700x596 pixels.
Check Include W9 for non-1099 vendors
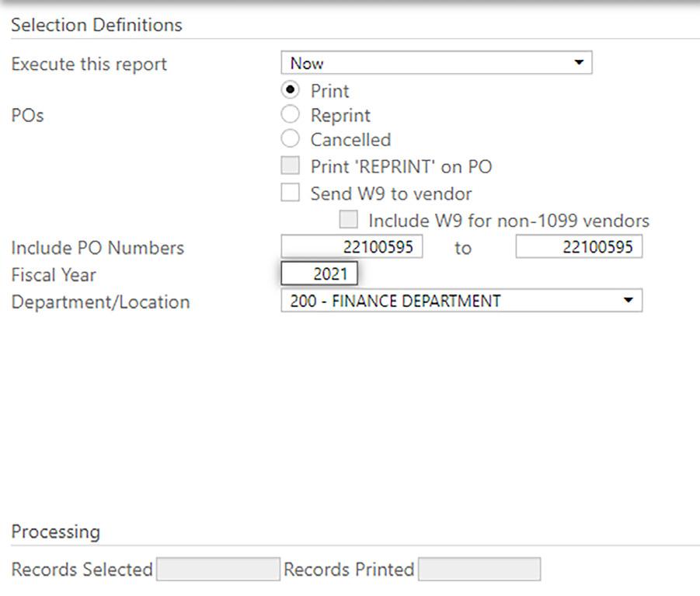pyautogui.click(x=348, y=219)
